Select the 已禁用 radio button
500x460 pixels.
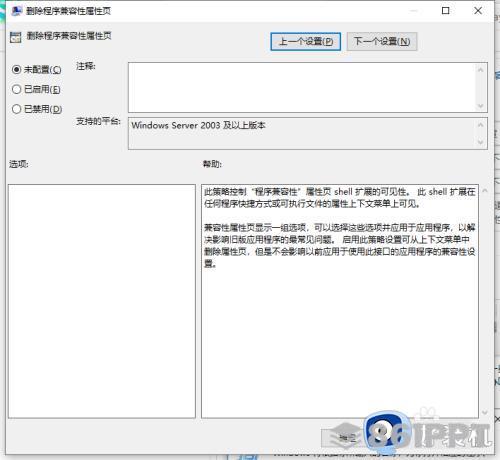click(x=16, y=109)
